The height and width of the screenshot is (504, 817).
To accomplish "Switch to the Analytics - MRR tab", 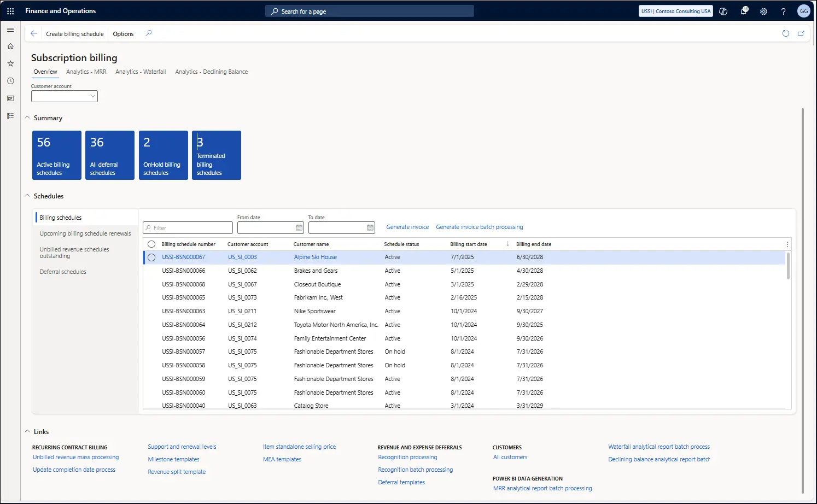I will [86, 72].
